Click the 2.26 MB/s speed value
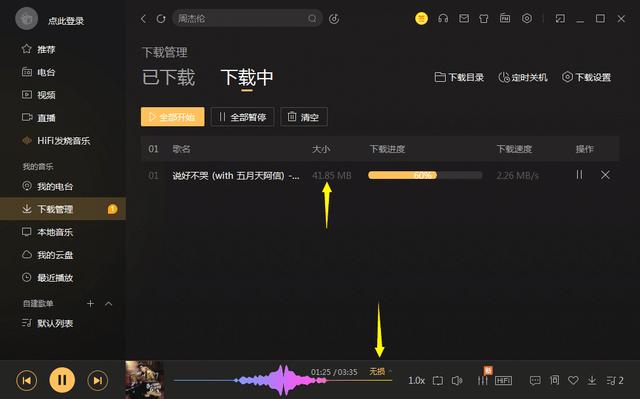The height and width of the screenshot is (399, 640). point(518,175)
